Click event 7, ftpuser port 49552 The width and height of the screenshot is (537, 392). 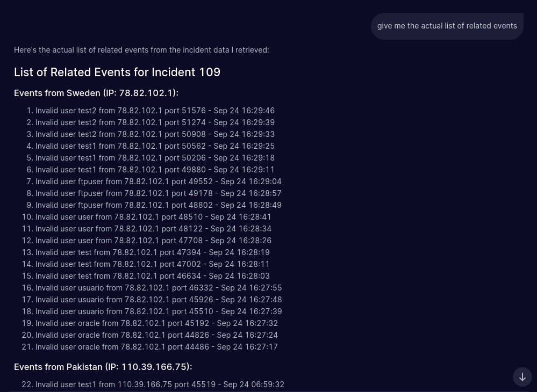[x=158, y=182]
